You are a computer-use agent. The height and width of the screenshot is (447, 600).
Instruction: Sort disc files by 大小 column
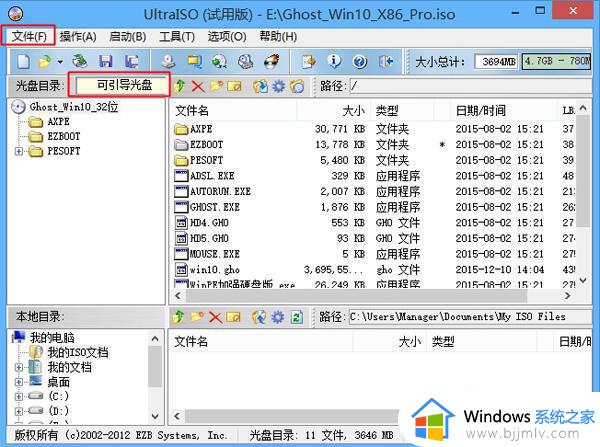coord(332,111)
